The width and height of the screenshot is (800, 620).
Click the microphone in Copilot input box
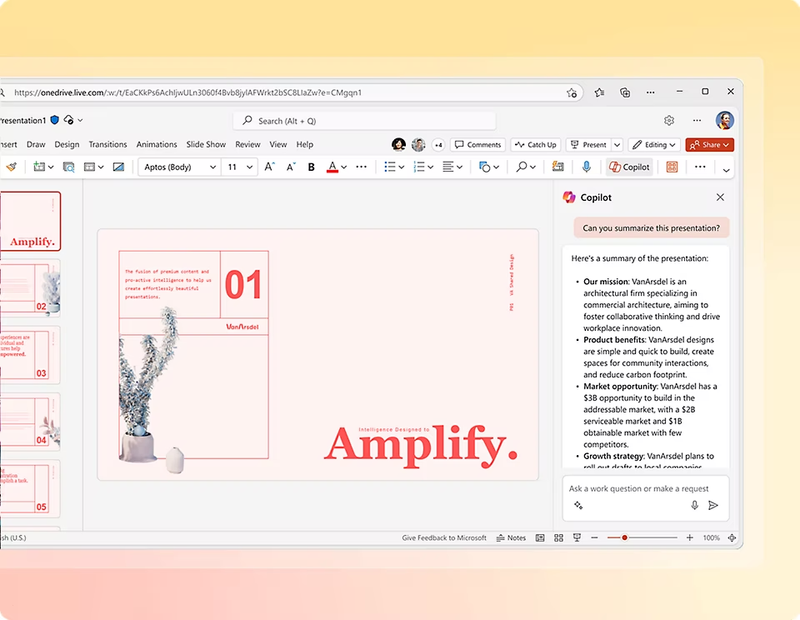pyautogui.click(x=694, y=505)
